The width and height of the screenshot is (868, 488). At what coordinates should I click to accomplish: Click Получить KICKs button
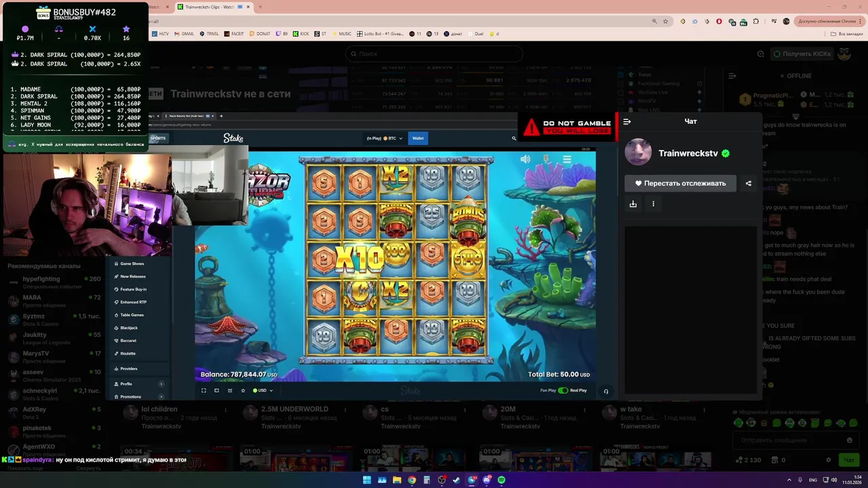coord(802,54)
